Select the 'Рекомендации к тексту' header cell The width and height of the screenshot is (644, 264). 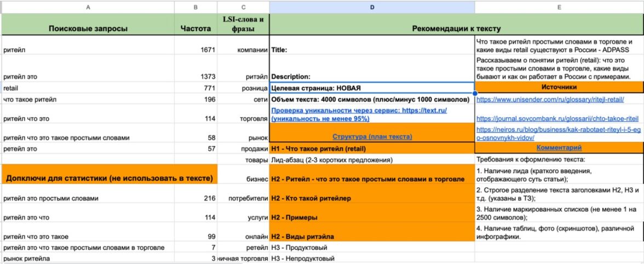coord(456,25)
